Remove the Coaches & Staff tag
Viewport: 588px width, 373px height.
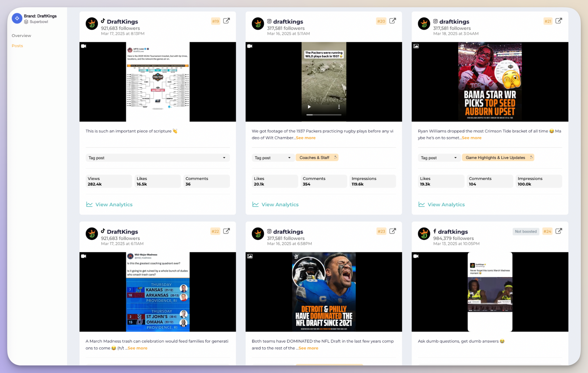(336, 157)
